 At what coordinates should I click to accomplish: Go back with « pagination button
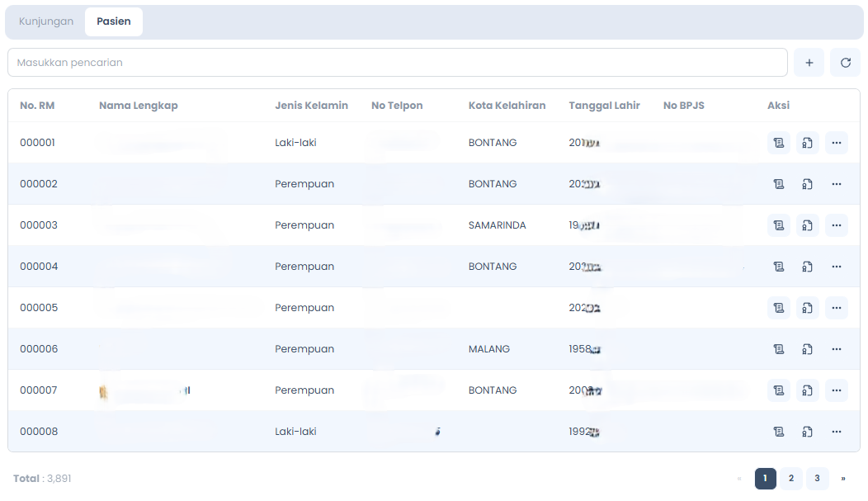coord(739,479)
